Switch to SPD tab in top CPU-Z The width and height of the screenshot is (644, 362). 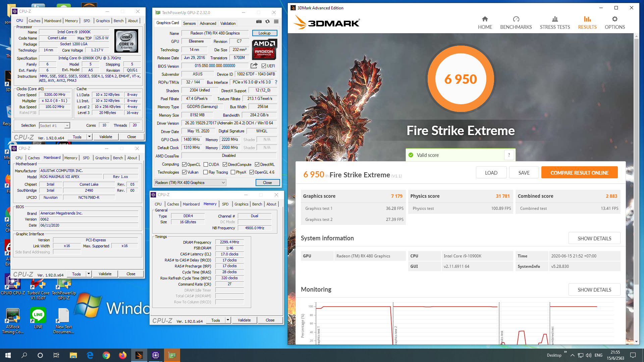(x=87, y=21)
